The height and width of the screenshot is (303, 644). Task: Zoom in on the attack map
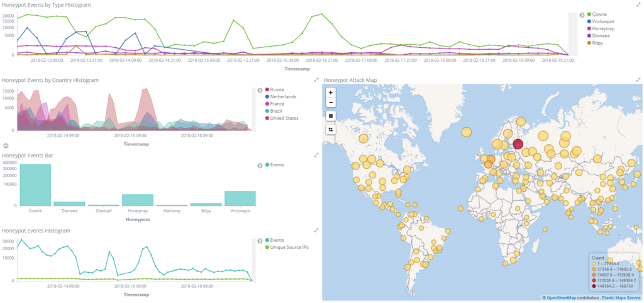click(331, 93)
